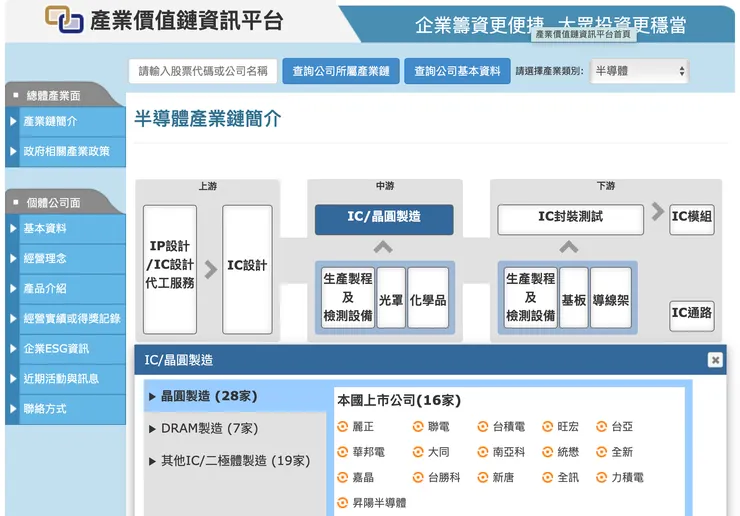The image size is (740, 516).
Task: Select the IC設計 upstream box
Action: click(x=247, y=270)
